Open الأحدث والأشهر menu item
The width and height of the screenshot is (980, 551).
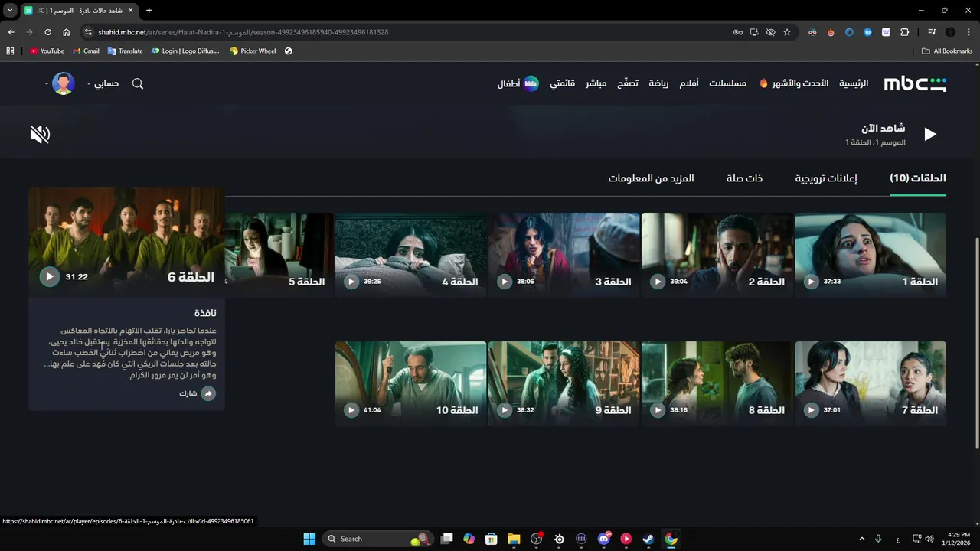(794, 83)
